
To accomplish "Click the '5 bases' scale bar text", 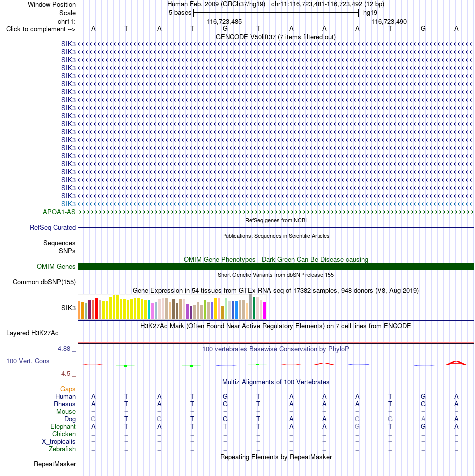I will click(x=180, y=13).
